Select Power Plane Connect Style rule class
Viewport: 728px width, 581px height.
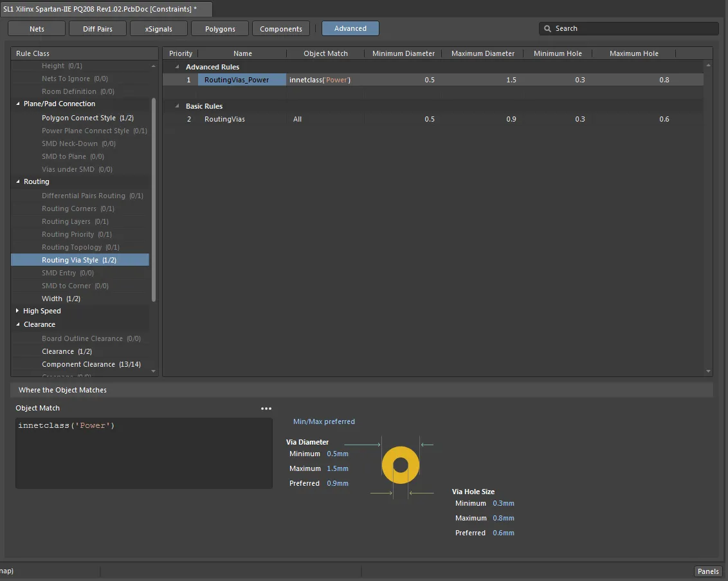(x=95, y=131)
